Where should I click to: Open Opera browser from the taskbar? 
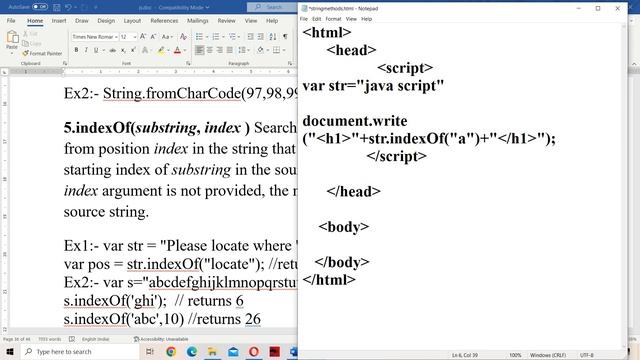(254, 351)
